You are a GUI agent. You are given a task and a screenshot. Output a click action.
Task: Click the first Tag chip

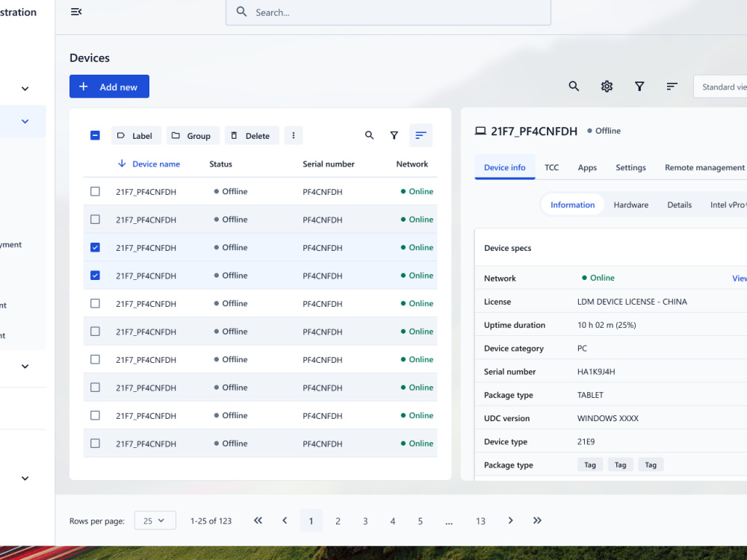[590, 464]
